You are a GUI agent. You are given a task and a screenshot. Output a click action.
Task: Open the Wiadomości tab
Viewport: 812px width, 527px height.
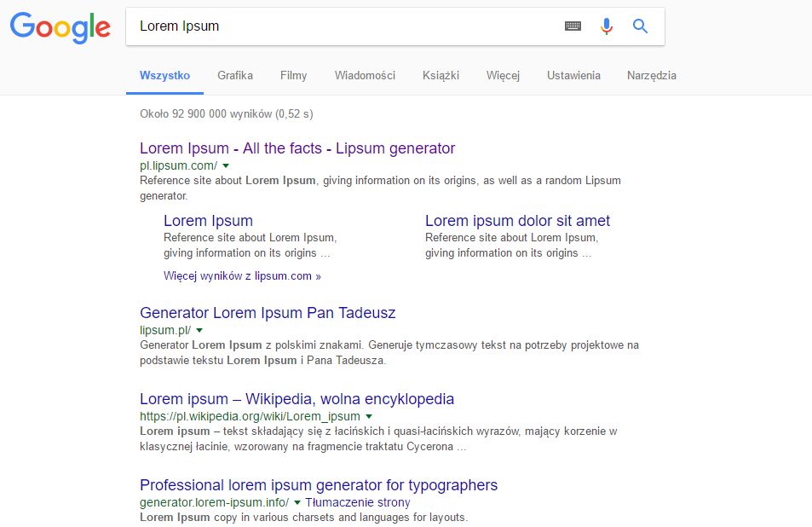(365, 76)
